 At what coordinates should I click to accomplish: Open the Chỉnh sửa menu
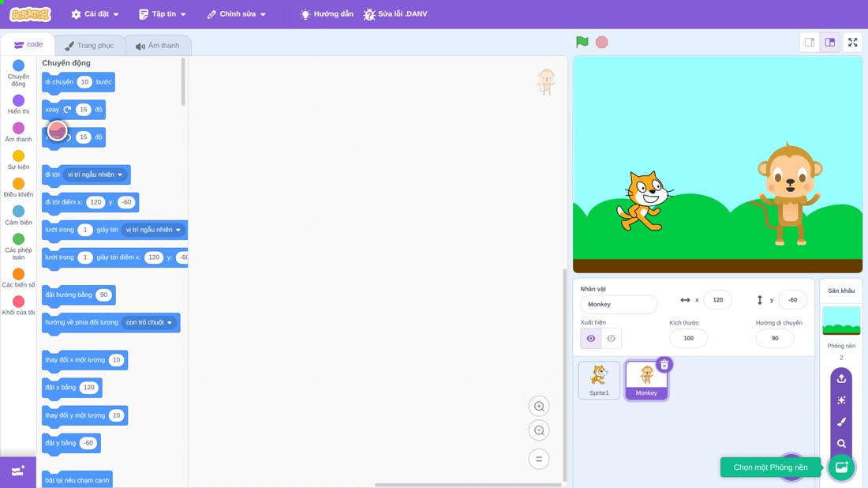237,14
